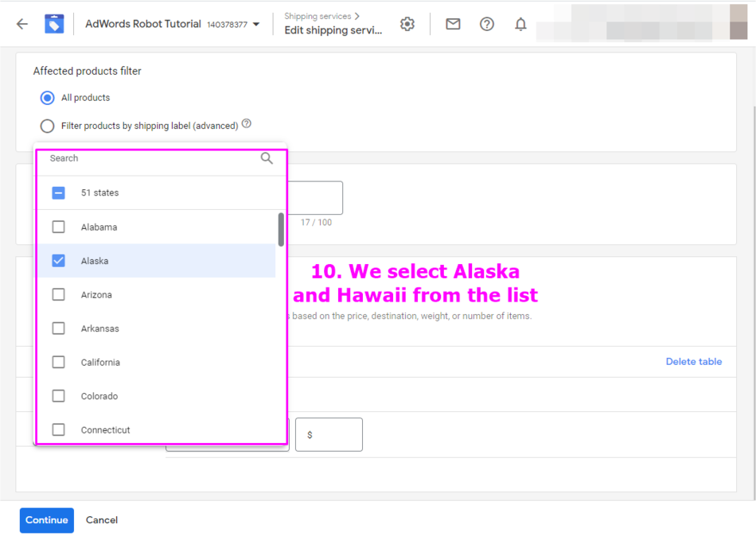
Task: Uncheck the Alaska checkbox
Action: 58,261
